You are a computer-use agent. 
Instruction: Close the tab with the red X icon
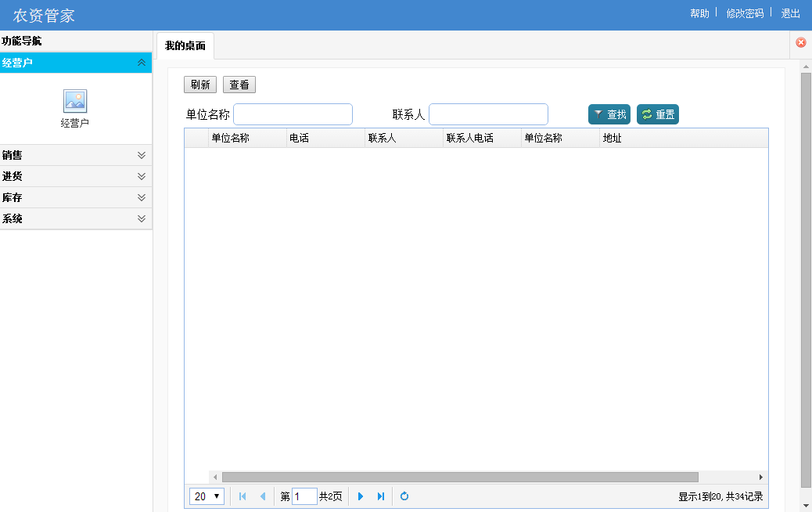coord(801,42)
